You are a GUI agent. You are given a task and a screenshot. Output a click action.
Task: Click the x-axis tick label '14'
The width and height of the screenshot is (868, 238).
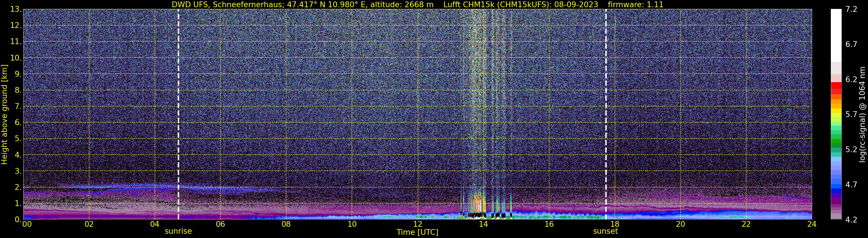(483, 224)
